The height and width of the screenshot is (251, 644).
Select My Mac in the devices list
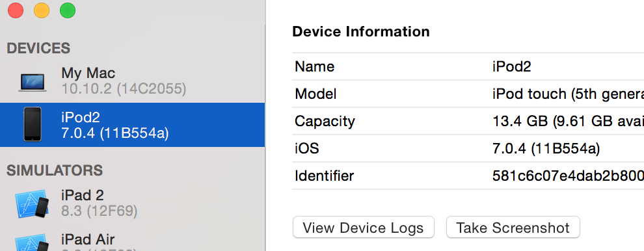(x=132, y=81)
